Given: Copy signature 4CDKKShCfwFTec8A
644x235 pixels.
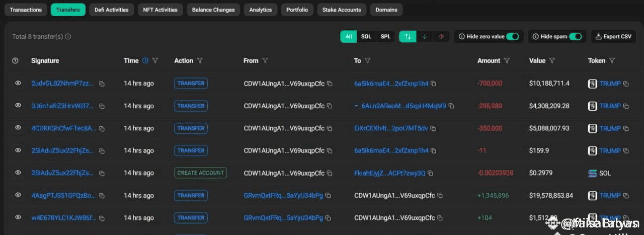Looking at the screenshot, I should coord(102,129).
